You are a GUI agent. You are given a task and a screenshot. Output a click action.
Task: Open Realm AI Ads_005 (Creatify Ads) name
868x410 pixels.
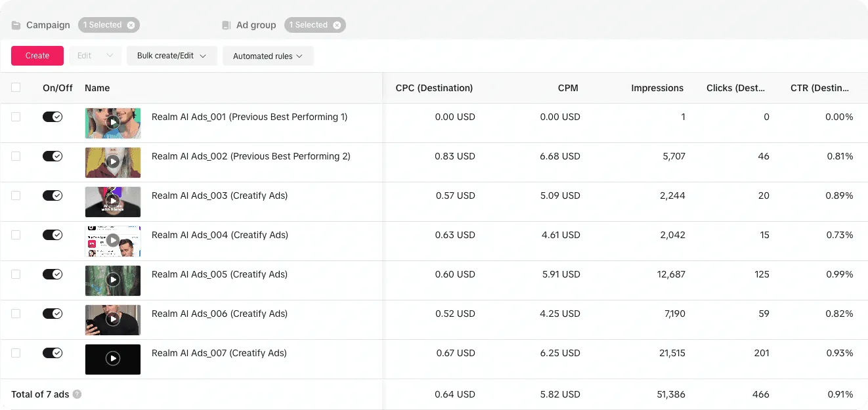[219, 274]
